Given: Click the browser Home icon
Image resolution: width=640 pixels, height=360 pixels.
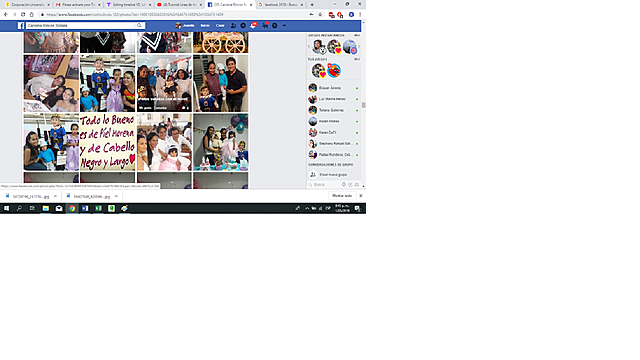Looking at the screenshot, I should (31, 14).
